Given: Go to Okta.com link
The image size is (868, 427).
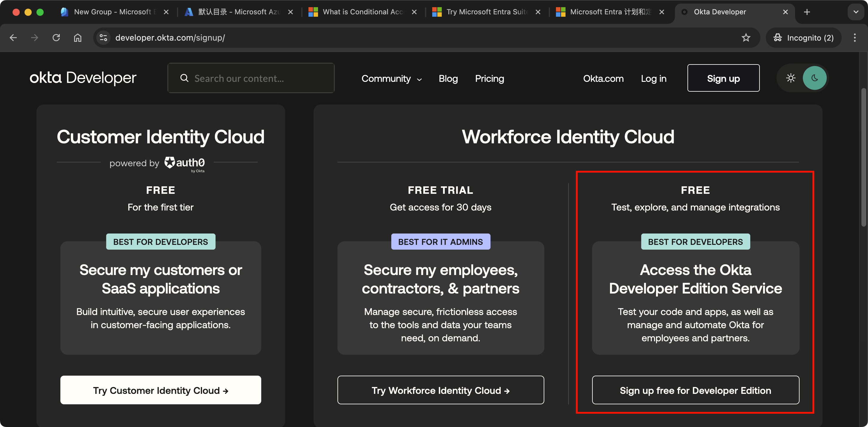Looking at the screenshot, I should (603, 79).
